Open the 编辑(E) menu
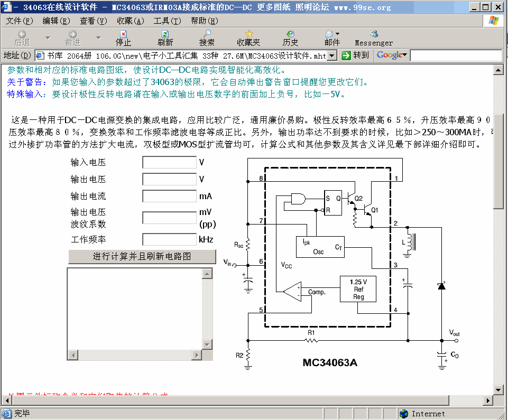 tap(57, 21)
